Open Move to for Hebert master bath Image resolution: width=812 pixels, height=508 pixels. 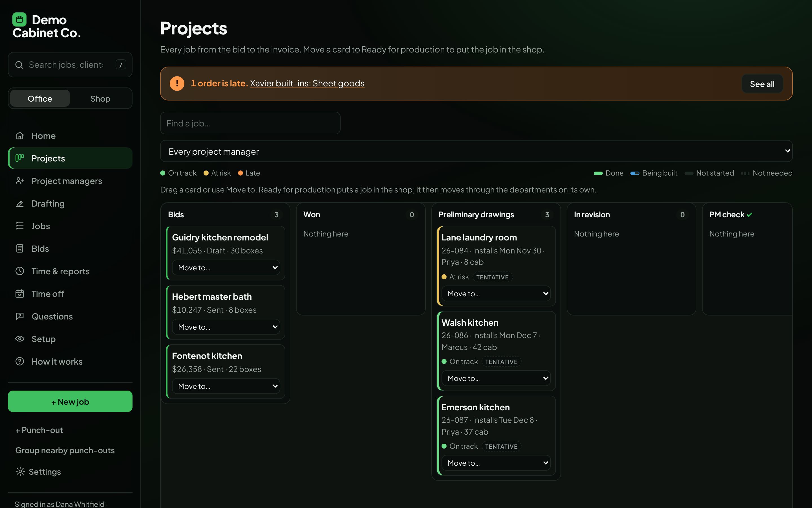pyautogui.click(x=226, y=327)
